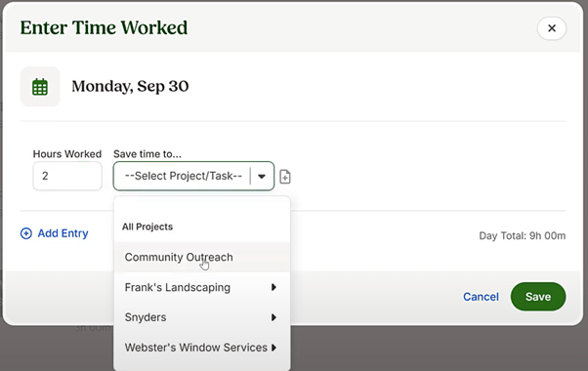Image resolution: width=588 pixels, height=371 pixels.
Task: Click the Hours Worked label
Action: [x=67, y=154]
